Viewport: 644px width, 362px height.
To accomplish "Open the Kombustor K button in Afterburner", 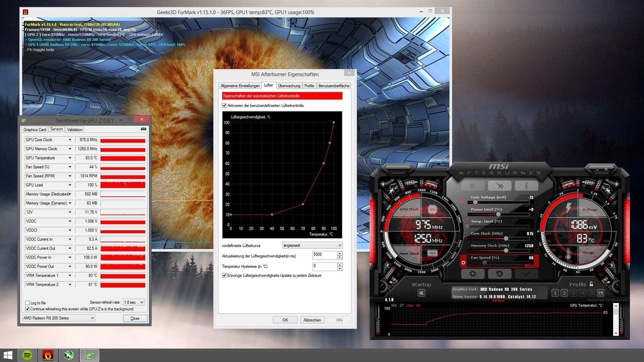I will pyautogui.click(x=473, y=186).
